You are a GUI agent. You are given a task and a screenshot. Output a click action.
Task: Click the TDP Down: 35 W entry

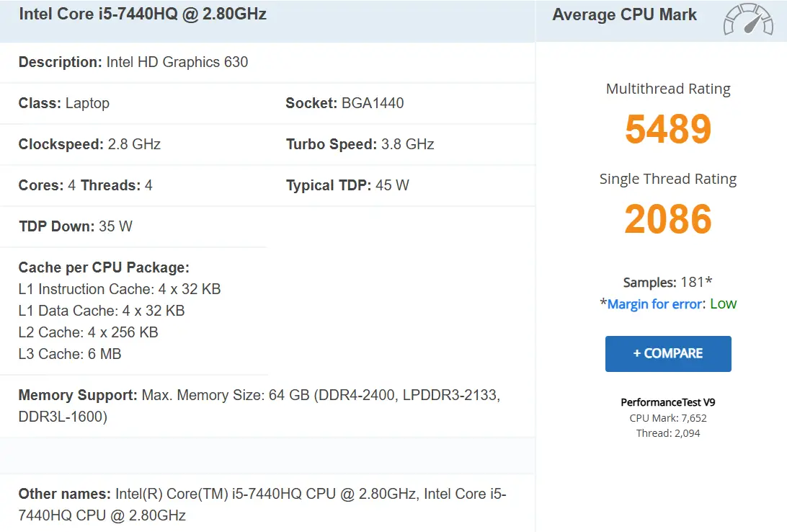[75, 226]
